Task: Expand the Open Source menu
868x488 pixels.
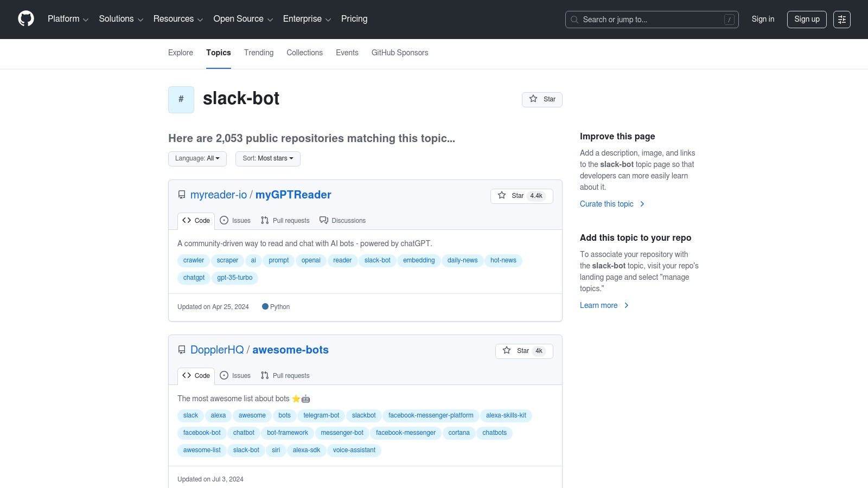Action: [243, 19]
